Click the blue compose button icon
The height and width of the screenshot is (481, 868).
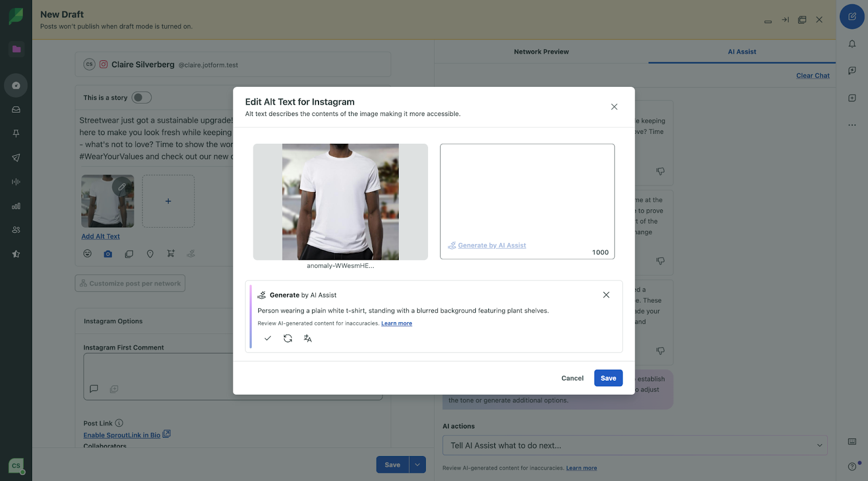tap(852, 17)
